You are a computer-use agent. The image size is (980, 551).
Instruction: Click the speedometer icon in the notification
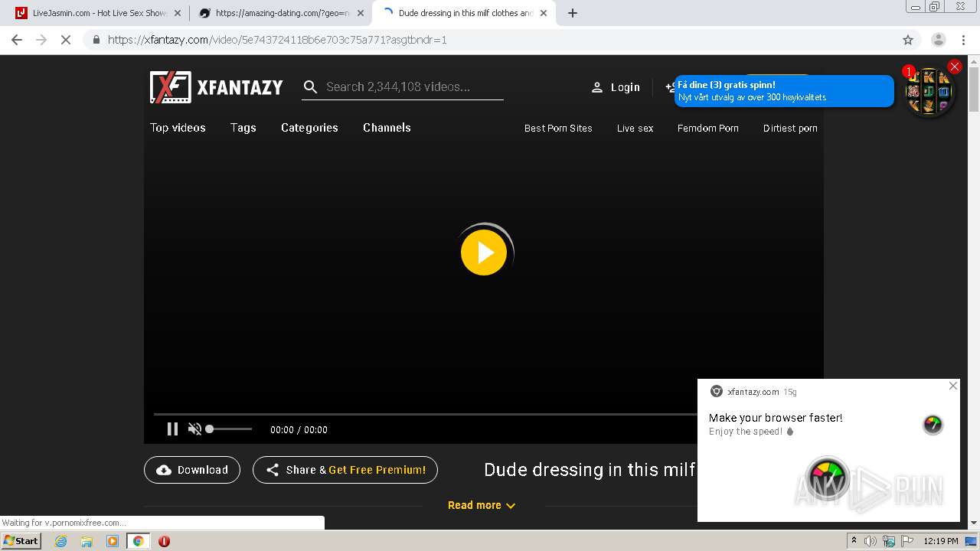pos(933,425)
